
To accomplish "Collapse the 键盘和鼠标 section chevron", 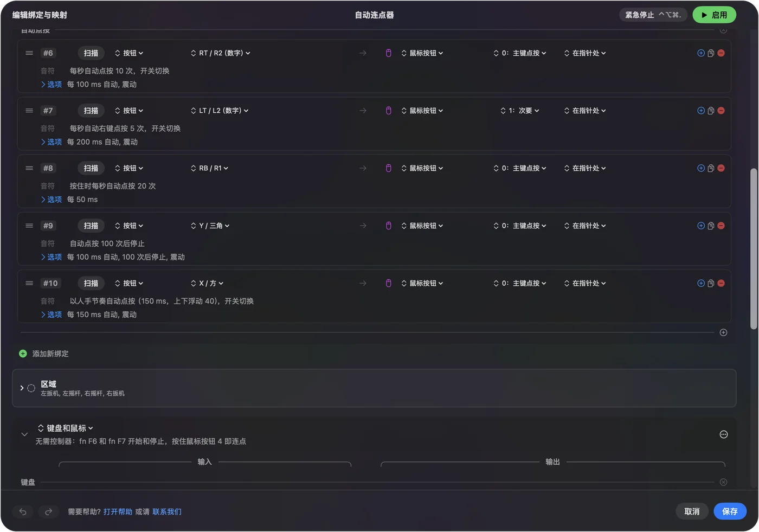I will tap(24, 434).
